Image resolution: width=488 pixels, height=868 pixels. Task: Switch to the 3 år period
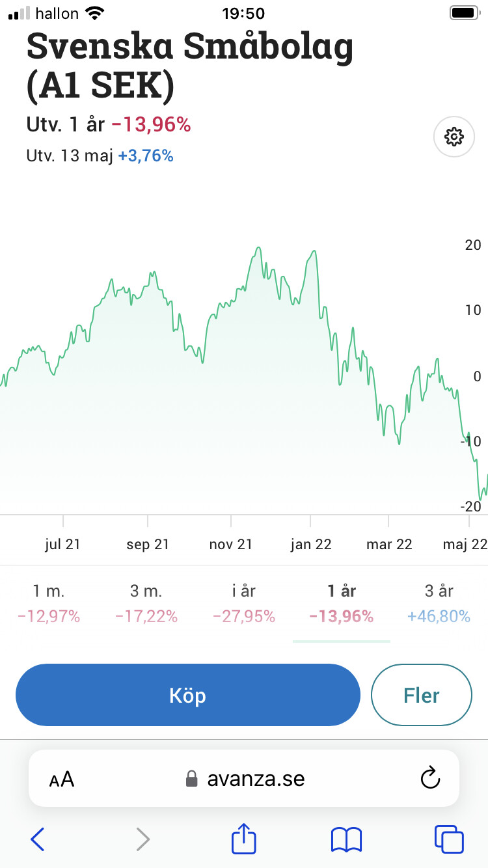coord(439,603)
